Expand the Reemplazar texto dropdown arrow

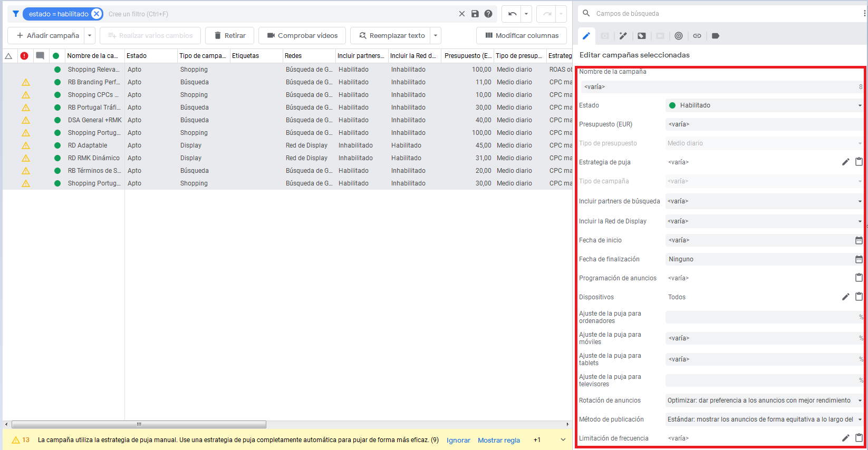(436, 35)
